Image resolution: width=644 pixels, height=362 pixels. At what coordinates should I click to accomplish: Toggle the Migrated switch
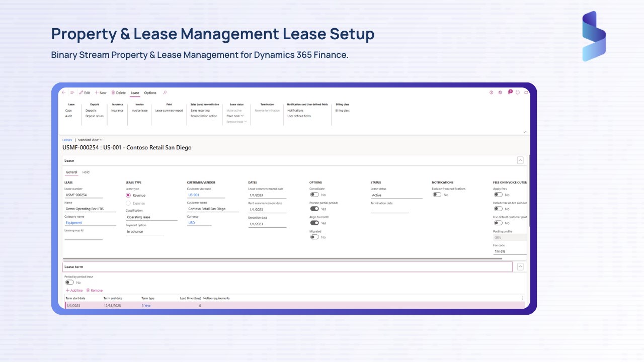(x=314, y=237)
